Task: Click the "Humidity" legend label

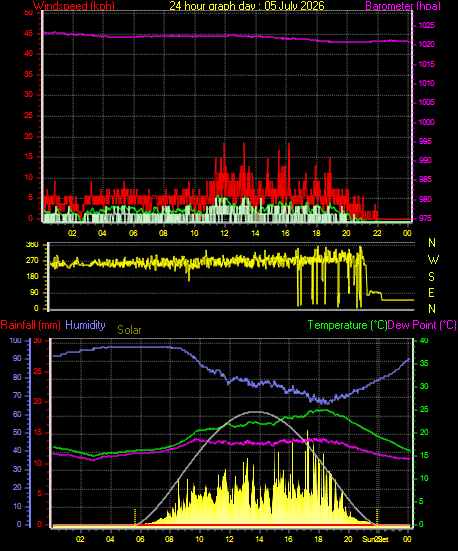Action: [x=85, y=325]
